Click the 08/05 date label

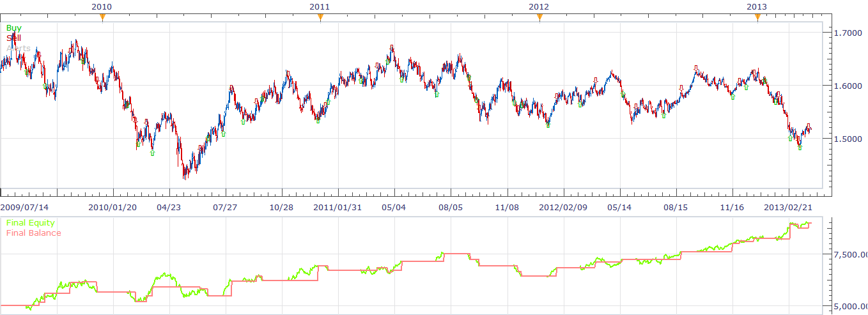[x=450, y=207]
